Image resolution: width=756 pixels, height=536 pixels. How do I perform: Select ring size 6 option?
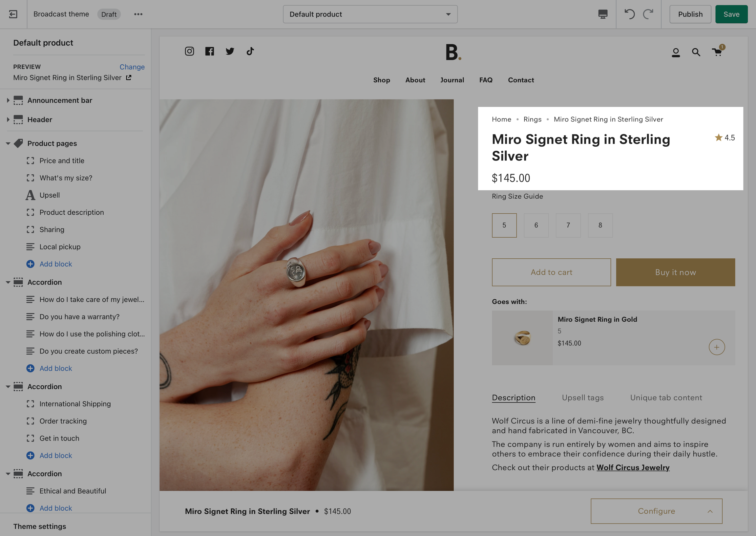(536, 225)
